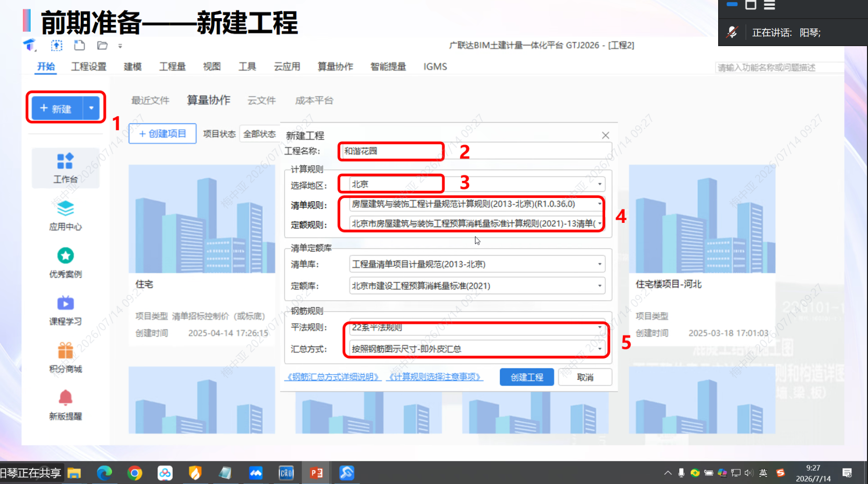Viewport: 868px width, 484px height.
Task: Click the import/upload icon in quick access bar
Action: click(57, 46)
